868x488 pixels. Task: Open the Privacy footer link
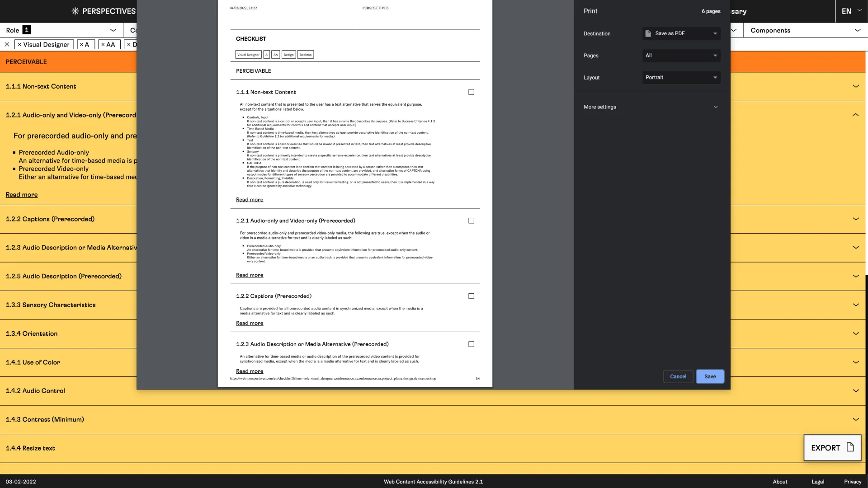pos(853,482)
